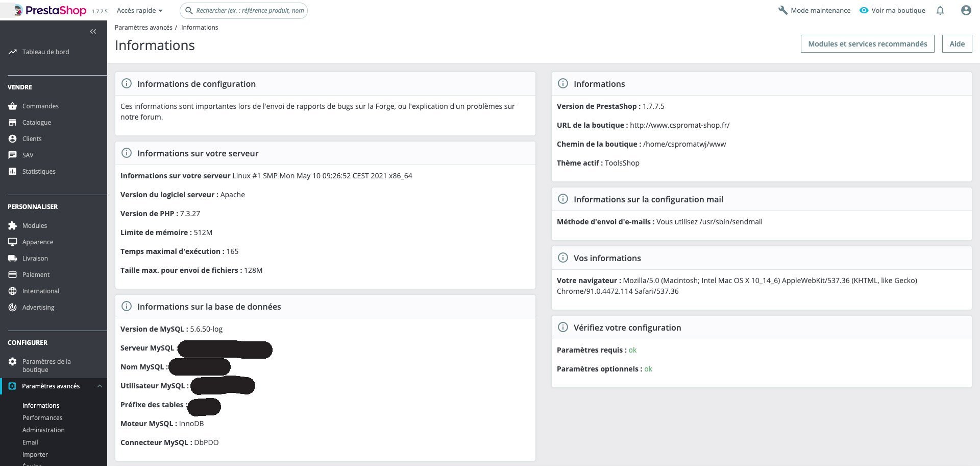Click info icon of Vérifiez votre configuration
The height and width of the screenshot is (466, 980).
click(563, 327)
